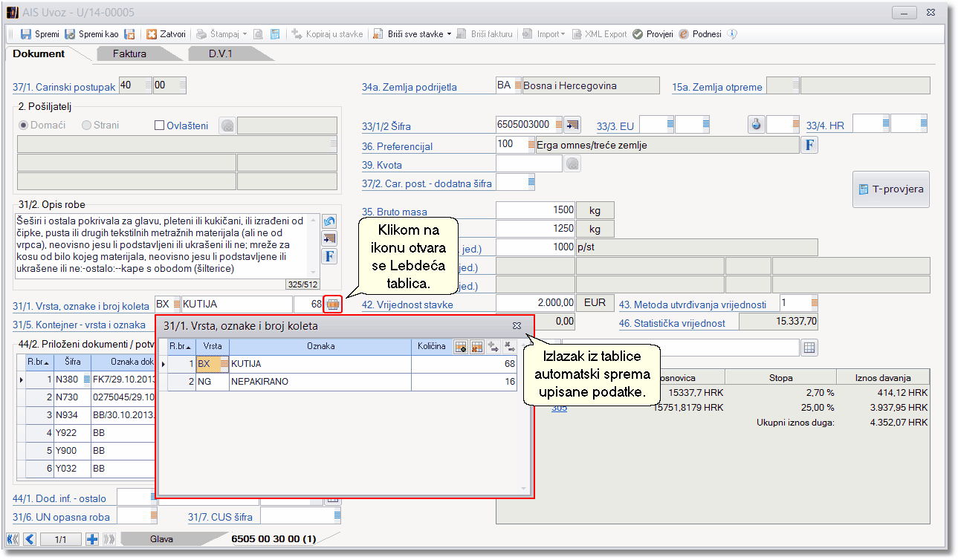Image resolution: width=958 pixels, height=560 pixels.
Task: Click the F button beside Opis robe
Action: coord(329,256)
